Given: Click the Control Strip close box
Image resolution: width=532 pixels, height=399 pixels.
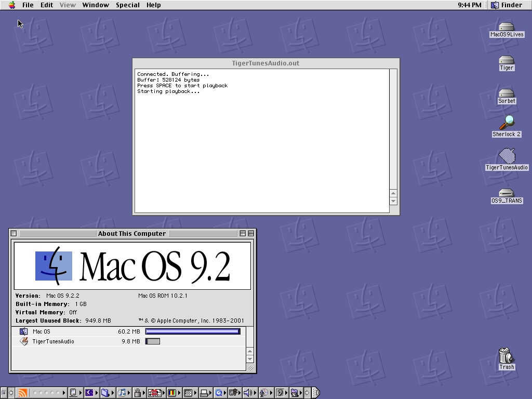Looking at the screenshot, I should pos(4,393).
